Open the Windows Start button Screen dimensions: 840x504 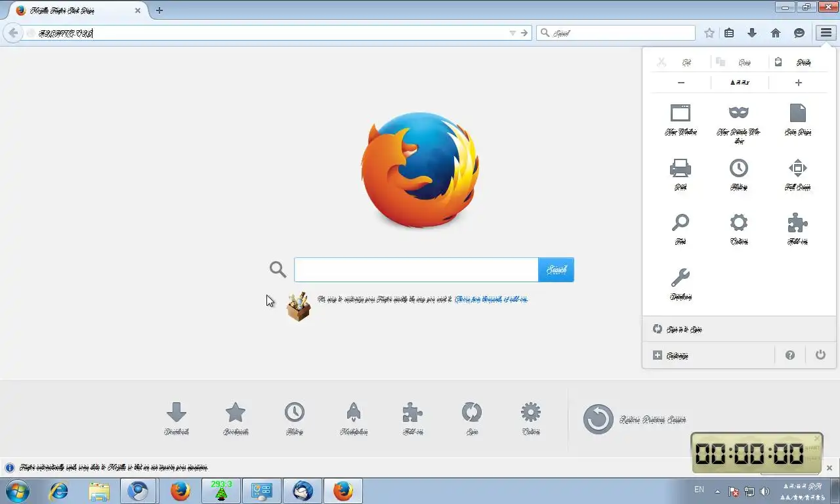[x=18, y=491]
